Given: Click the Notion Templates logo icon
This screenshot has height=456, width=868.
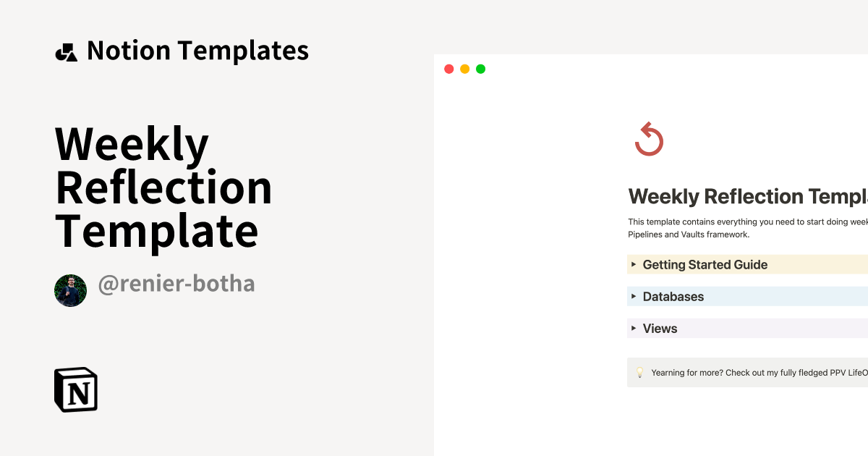Looking at the screenshot, I should [66, 50].
